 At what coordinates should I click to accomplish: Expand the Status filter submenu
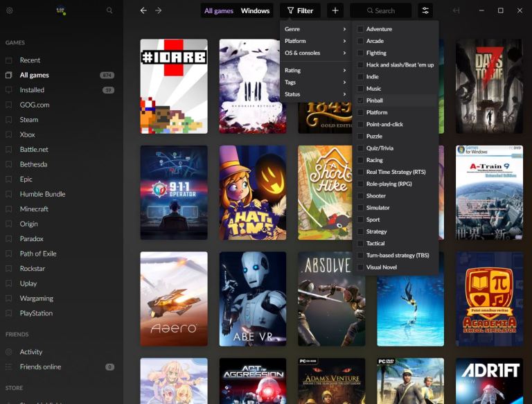pos(315,94)
